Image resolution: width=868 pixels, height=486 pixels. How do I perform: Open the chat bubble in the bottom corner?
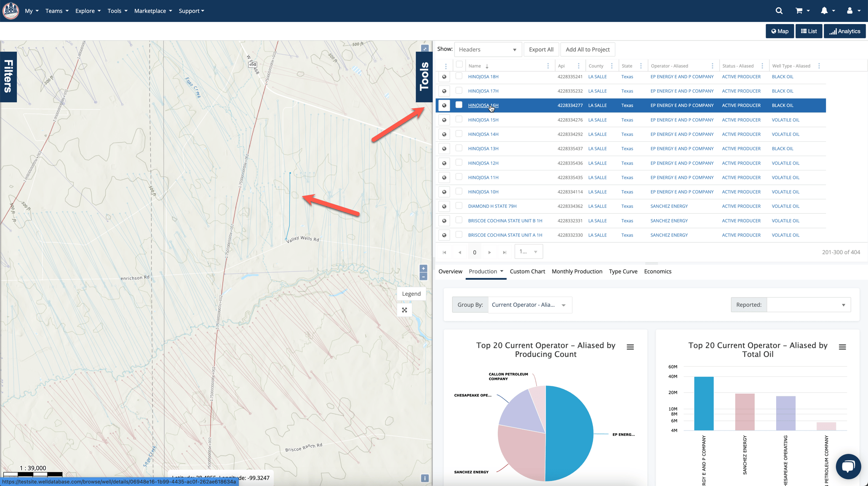(x=848, y=466)
